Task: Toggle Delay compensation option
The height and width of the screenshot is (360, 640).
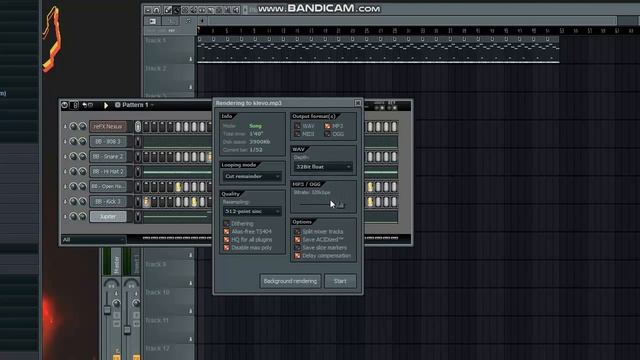Action: 297,256
